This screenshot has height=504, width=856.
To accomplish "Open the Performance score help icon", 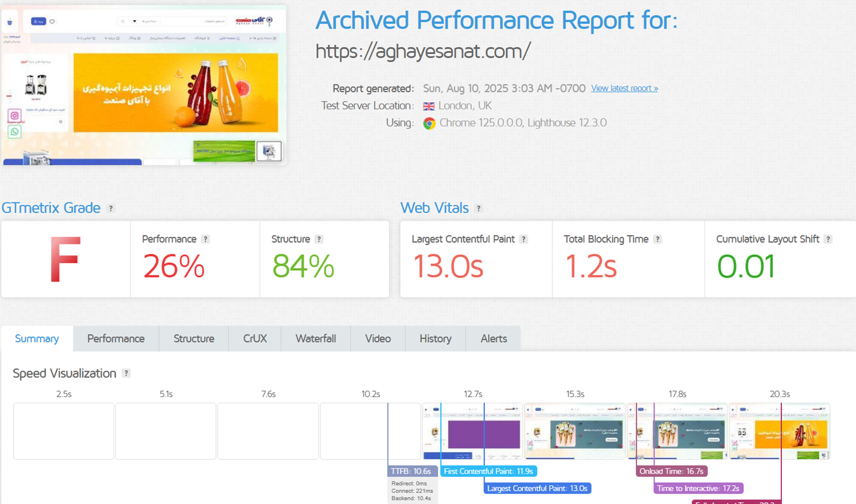I will coord(206,240).
